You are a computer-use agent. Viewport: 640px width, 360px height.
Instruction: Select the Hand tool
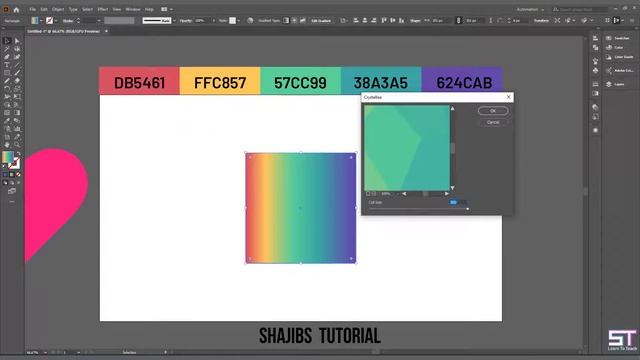tap(7, 144)
